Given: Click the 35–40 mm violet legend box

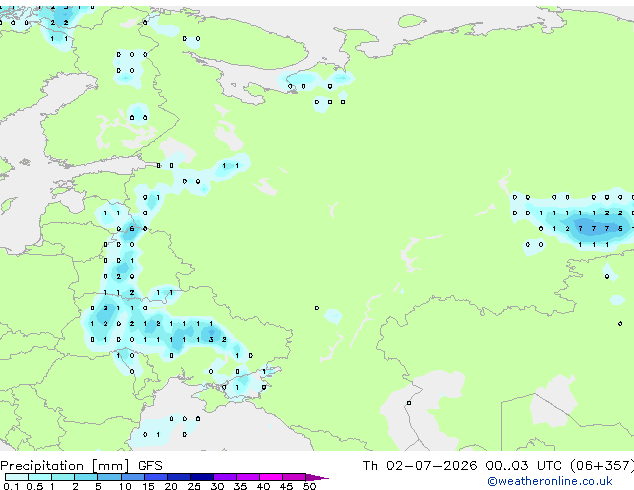Looking at the screenshot, I should pyautogui.click(x=247, y=477).
